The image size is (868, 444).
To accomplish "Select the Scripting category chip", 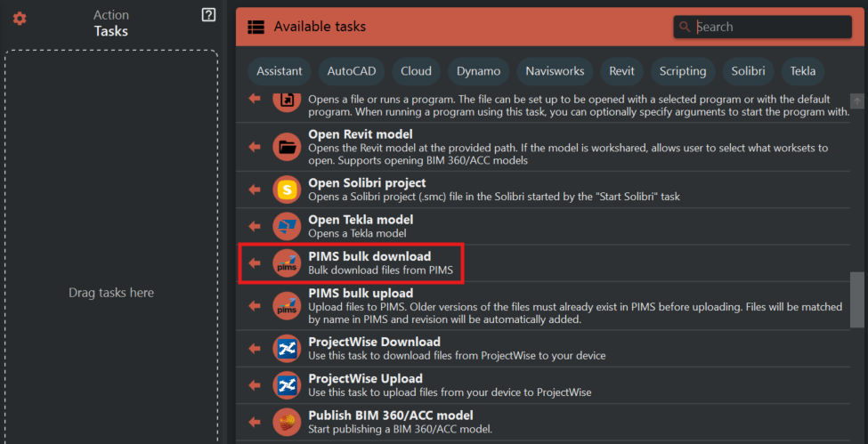I will pos(683,71).
